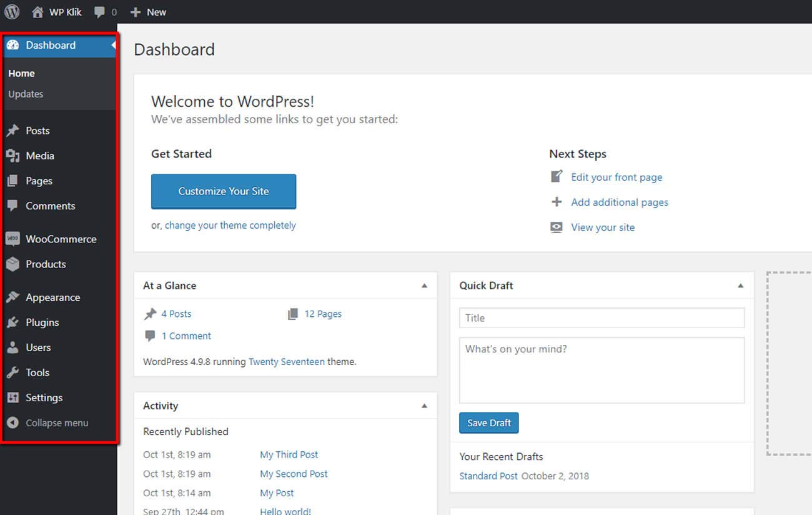Click the comment icon next to 1 Comment
Screen dimensions: 812x515
150,336
